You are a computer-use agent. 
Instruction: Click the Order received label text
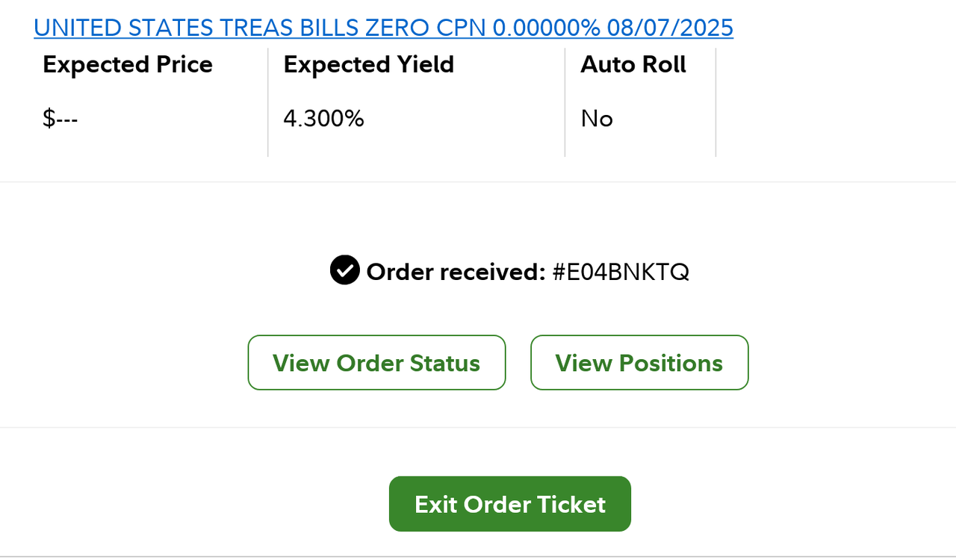point(456,272)
